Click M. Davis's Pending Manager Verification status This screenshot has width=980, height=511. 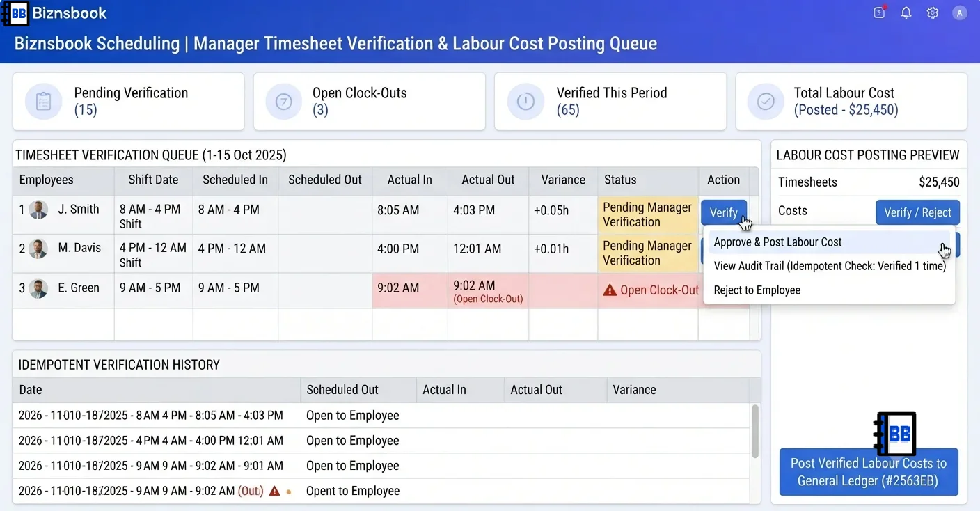[x=647, y=253]
